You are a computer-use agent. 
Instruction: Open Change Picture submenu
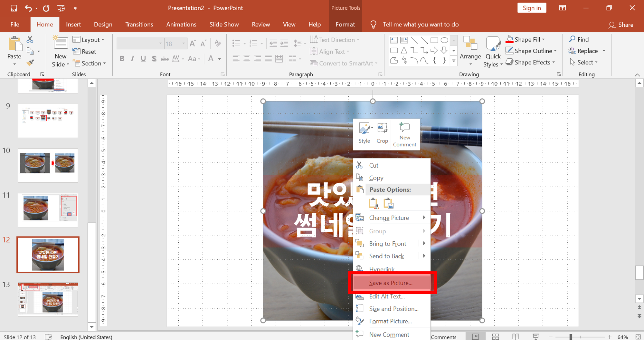pyautogui.click(x=392, y=218)
